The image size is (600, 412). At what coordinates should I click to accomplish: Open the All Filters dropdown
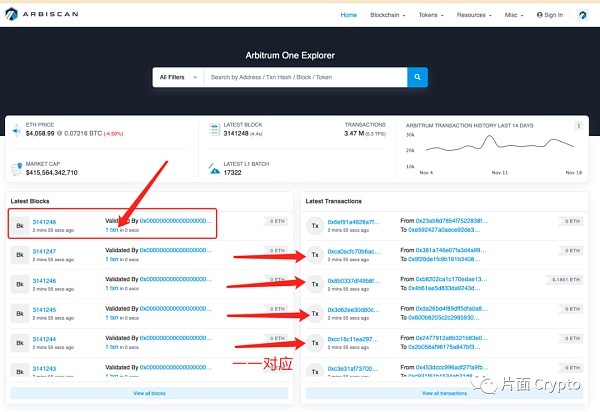pos(178,76)
